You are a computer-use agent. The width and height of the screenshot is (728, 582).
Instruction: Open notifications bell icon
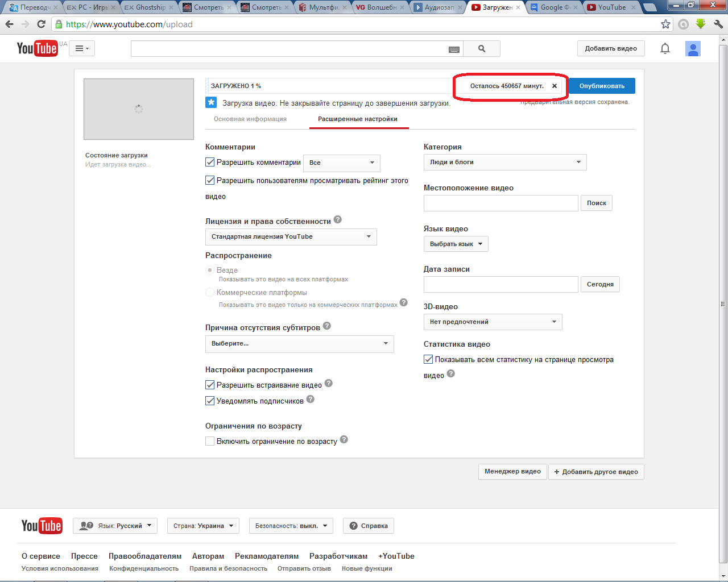665,48
